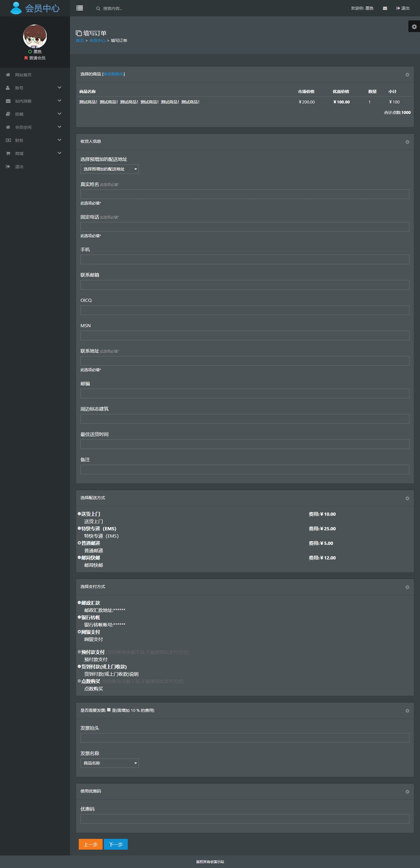420x868 pixels.
Task: Click the bookmark icon next to 普通会员
Action: [x=26, y=58]
